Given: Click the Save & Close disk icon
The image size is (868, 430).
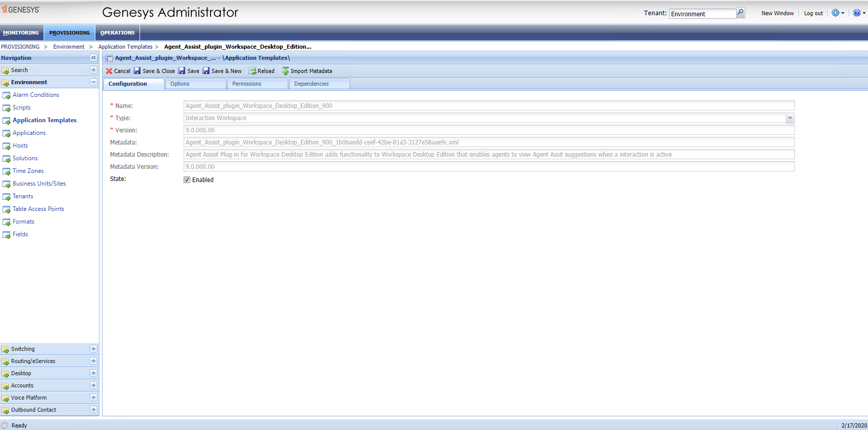Looking at the screenshot, I should pos(137,70).
